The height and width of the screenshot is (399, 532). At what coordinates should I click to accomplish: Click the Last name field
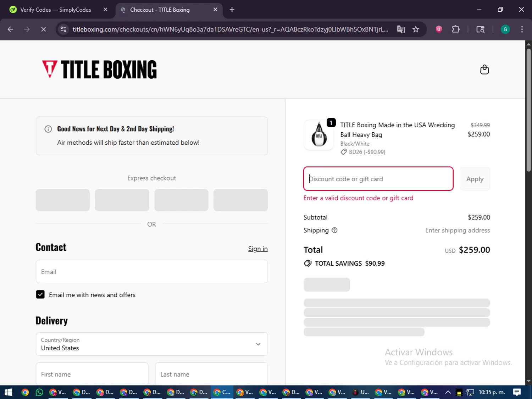(x=211, y=373)
